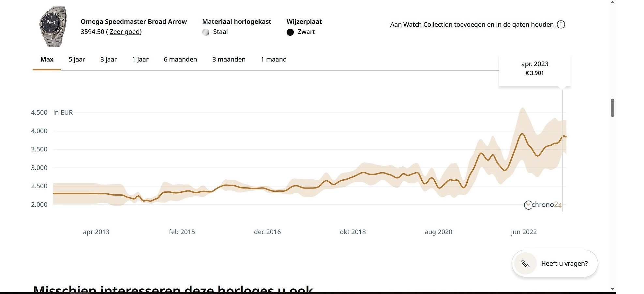Click the info icon beside Watch Collection link
Image resolution: width=644 pixels, height=294 pixels.
click(561, 24)
